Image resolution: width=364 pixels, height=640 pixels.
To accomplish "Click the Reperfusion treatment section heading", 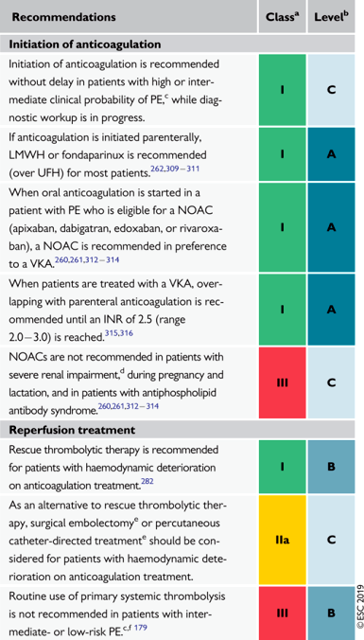I will click(72, 430).
